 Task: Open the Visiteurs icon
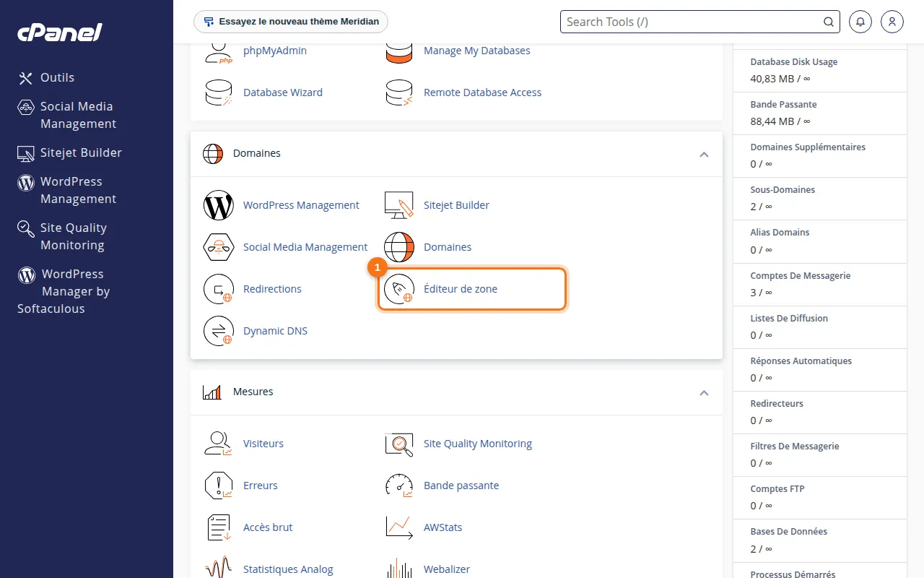point(219,444)
